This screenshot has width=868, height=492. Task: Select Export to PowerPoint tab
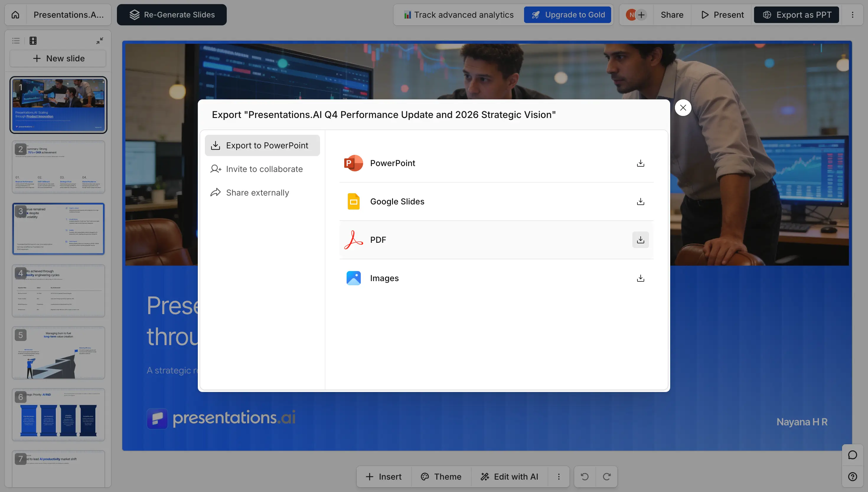(262, 146)
